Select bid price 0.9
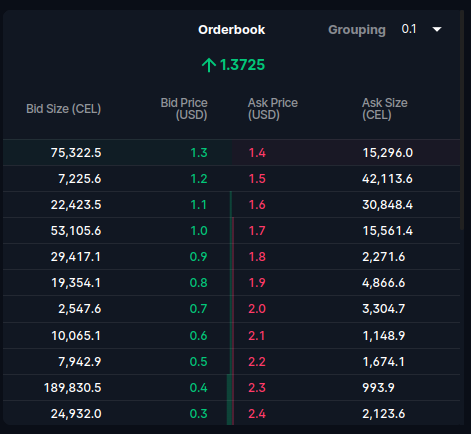Viewport: 471px width, 434px height. 198,257
